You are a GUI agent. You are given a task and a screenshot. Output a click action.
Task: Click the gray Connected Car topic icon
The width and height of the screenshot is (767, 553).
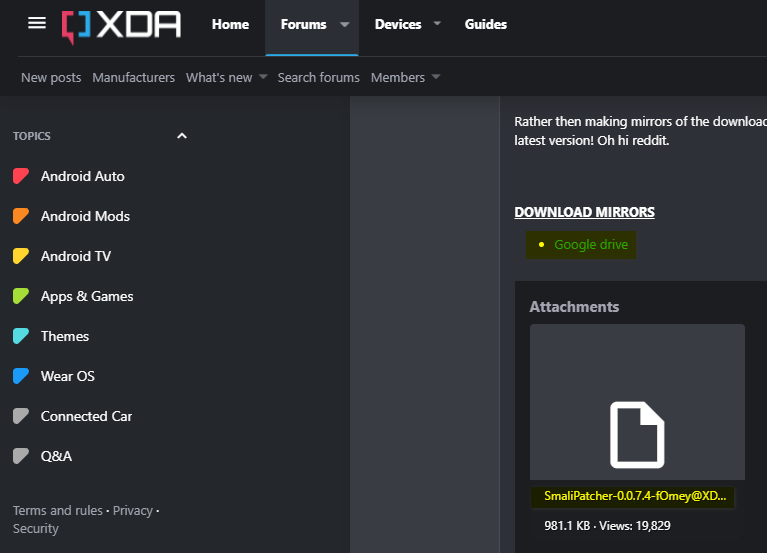point(21,416)
